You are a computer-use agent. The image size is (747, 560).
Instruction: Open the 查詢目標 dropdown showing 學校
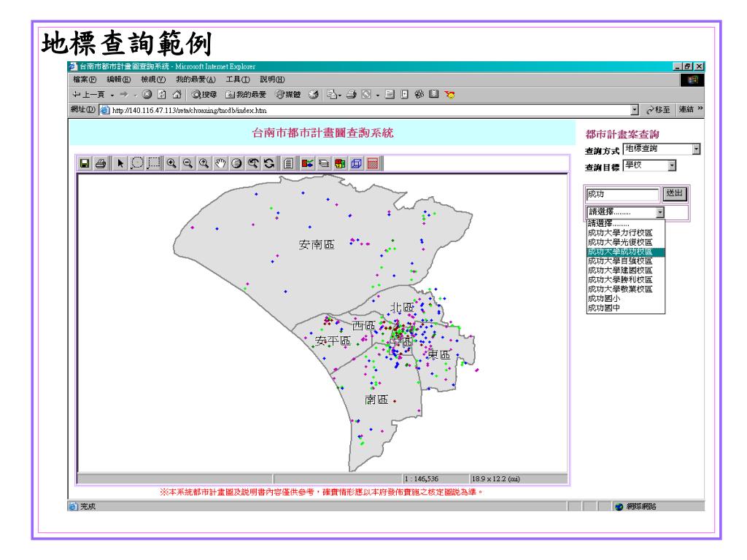[x=650, y=166]
